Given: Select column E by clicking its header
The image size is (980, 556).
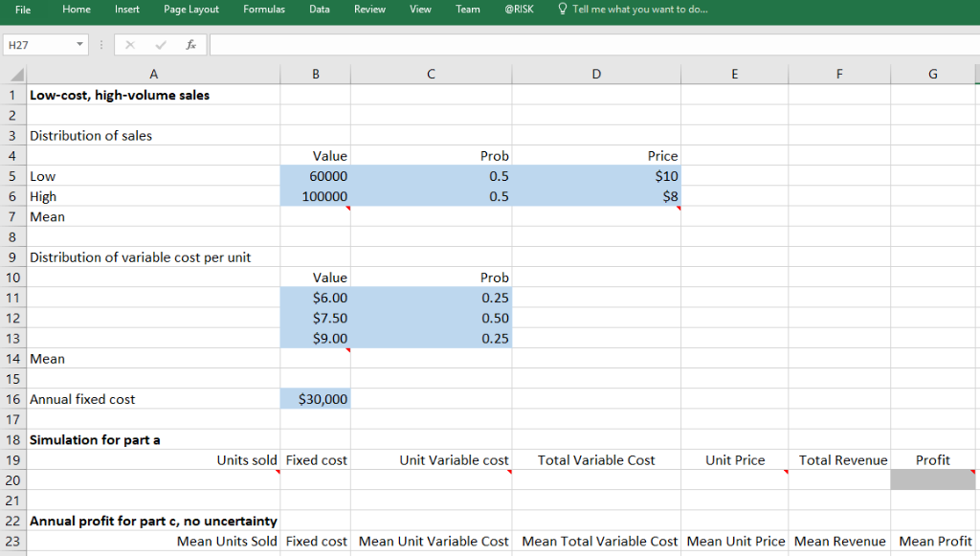Looking at the screenshot, I should coord(734,74).
